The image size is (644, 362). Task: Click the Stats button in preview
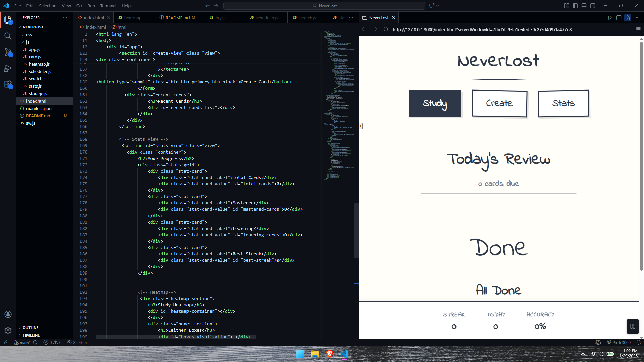point(563,103)
